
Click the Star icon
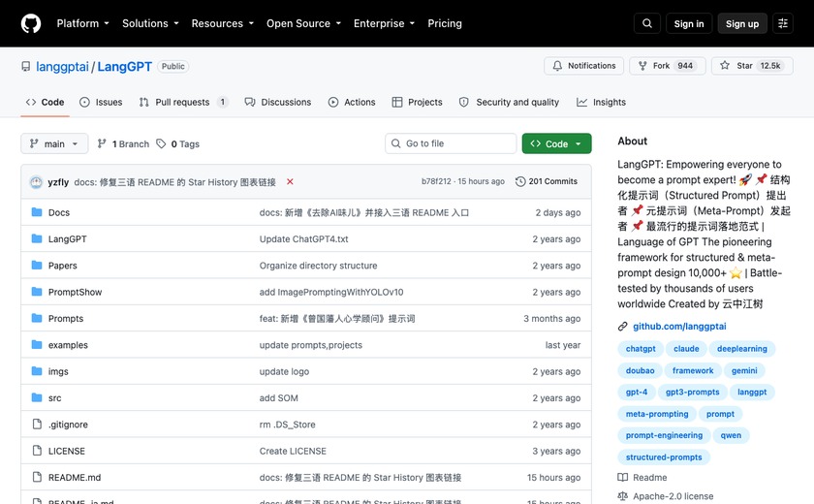[x=725, y=65]
